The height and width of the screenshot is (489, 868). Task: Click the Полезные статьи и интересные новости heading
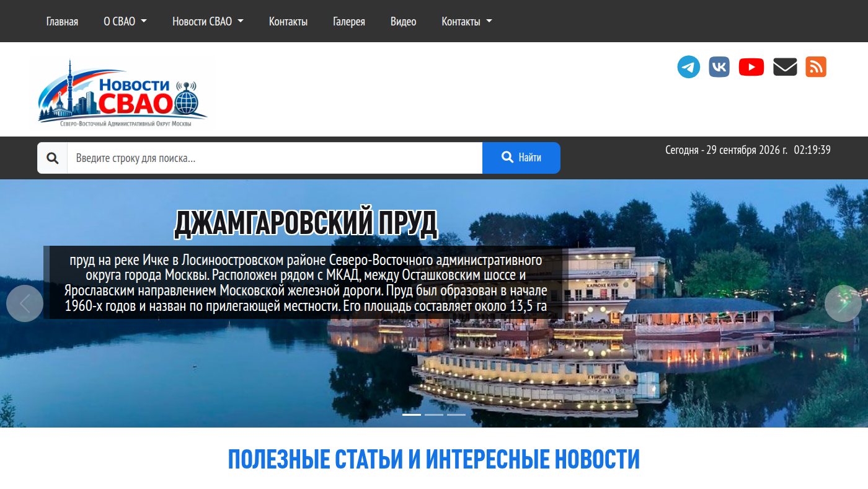(x=434, y=459)
